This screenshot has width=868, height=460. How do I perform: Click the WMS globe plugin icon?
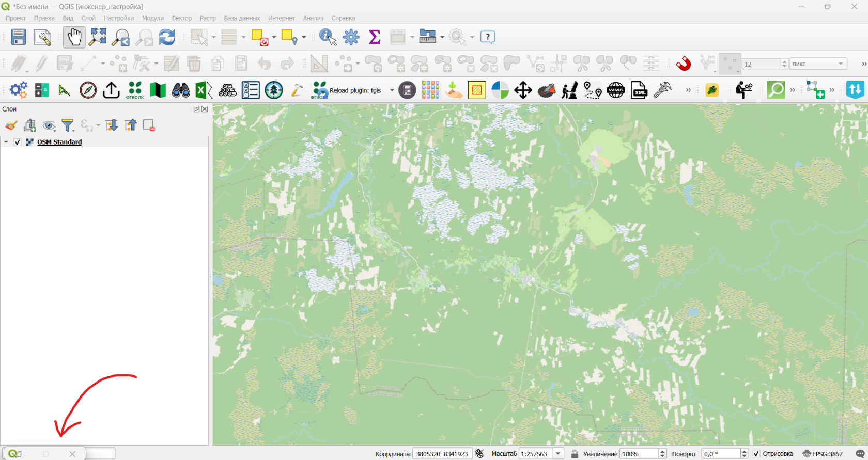coord(616,90)
